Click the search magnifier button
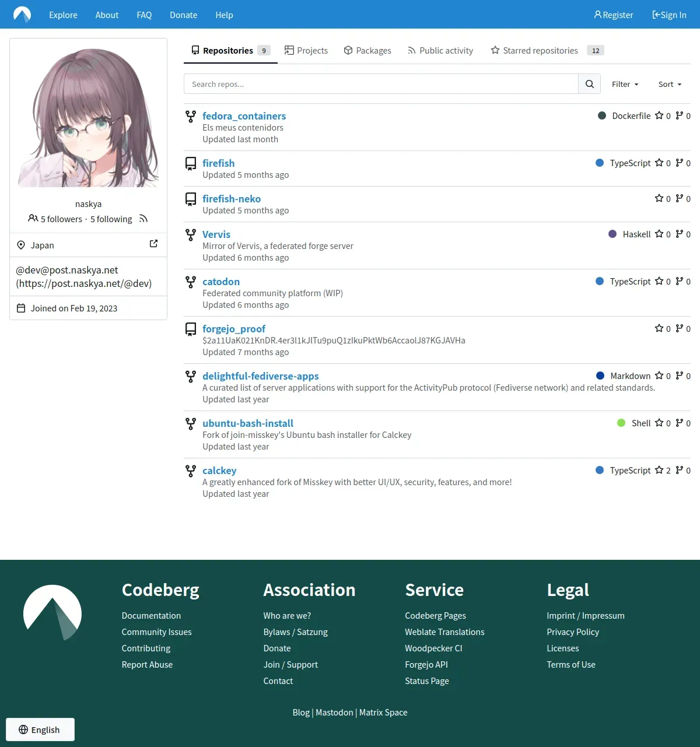Screen dimensions: 700x747 590,84
